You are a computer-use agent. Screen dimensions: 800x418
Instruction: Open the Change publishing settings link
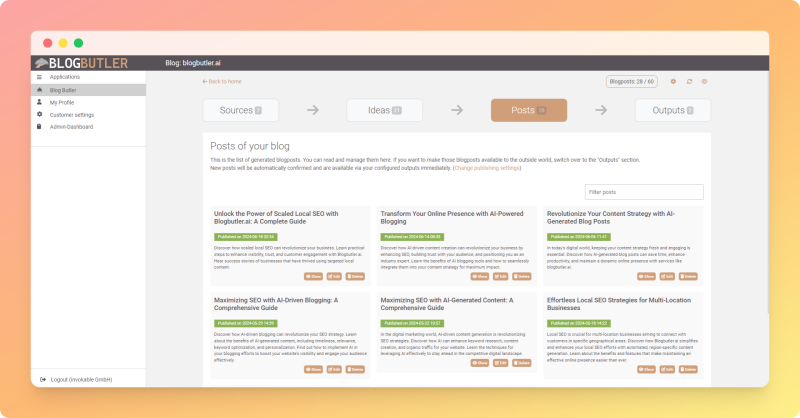487,168
